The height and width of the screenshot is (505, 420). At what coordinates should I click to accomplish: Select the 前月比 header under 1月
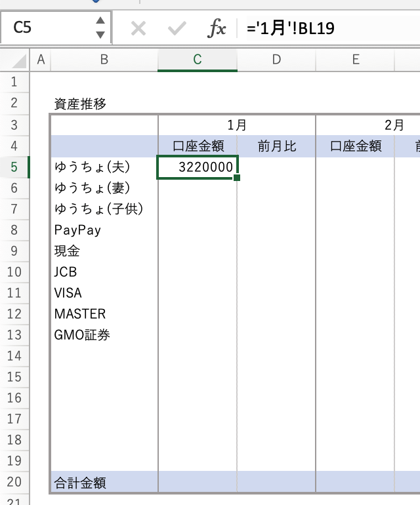pos(276,146)
